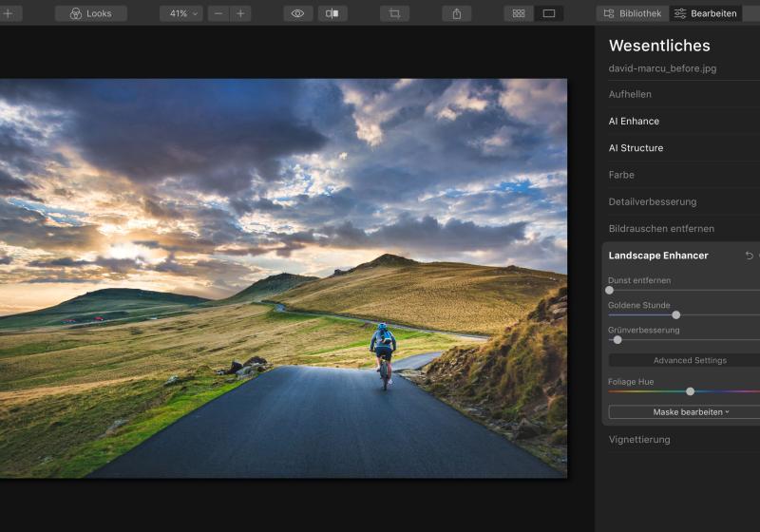Screen dimensions: 760x532
Task: Expand the Vignettierung section
Action: (x=639, y=440)
